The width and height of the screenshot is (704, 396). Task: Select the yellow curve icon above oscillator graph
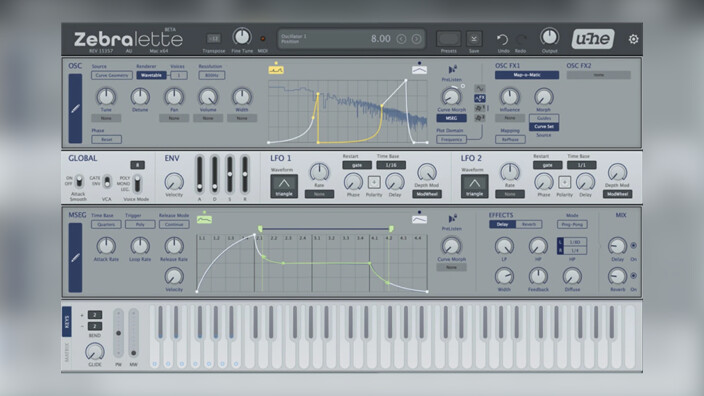click(x=276, y=70)
